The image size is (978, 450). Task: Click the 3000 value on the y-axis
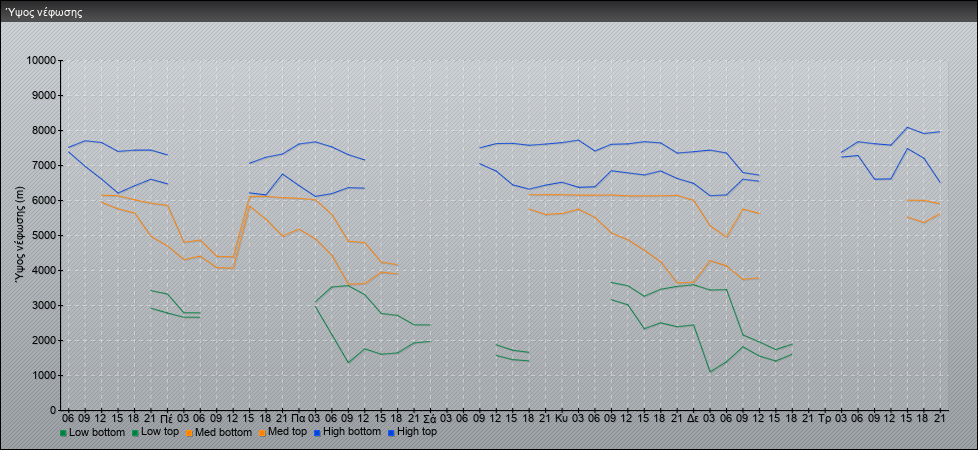(44, 305)
